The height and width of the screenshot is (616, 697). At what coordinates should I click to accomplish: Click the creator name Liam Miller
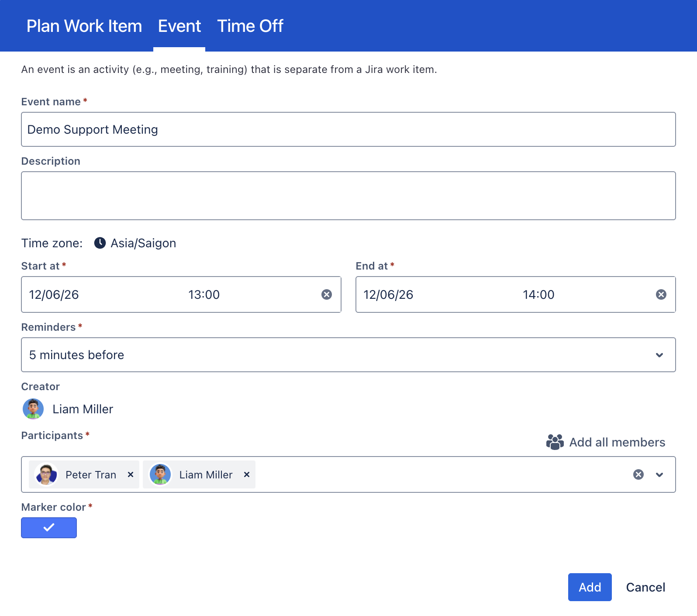click(83, 409)
